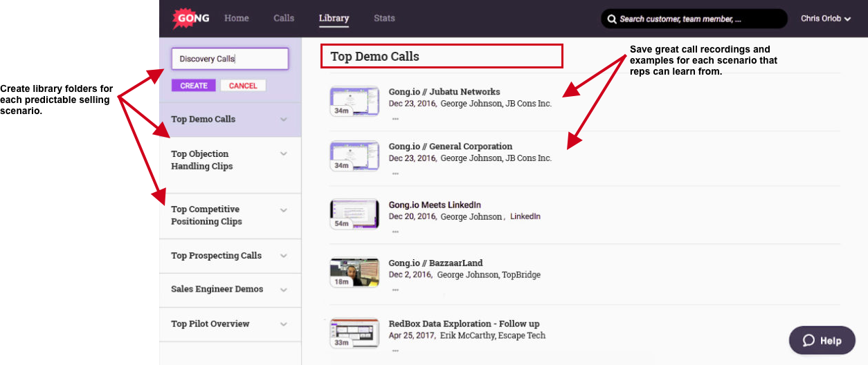The image size is (868, 365).
Task: Expand Top Prospecting Calls chevron
Action: (283, 256)
